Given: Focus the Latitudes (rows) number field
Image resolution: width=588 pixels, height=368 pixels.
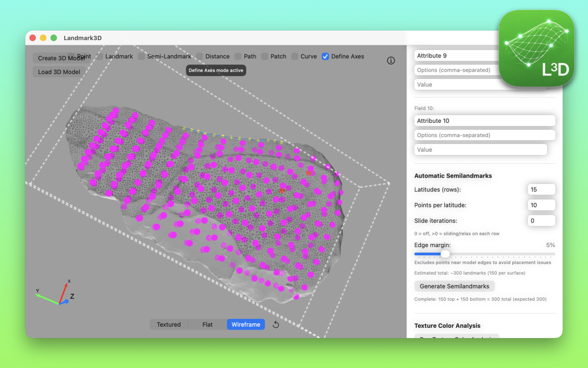Looking at the screenshot, I should pyautogui.click(x=541, y=190).
